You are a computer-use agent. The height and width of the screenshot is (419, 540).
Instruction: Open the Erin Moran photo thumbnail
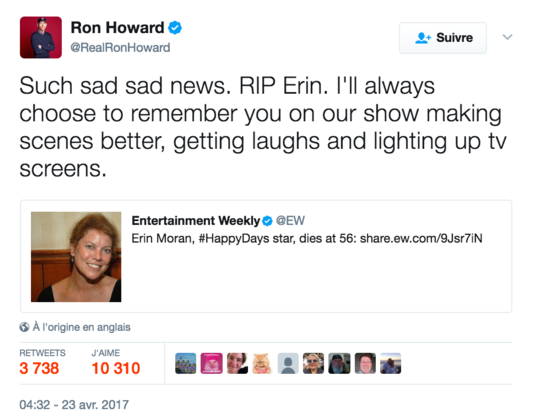pyautogui.click(x=76, y=257)
